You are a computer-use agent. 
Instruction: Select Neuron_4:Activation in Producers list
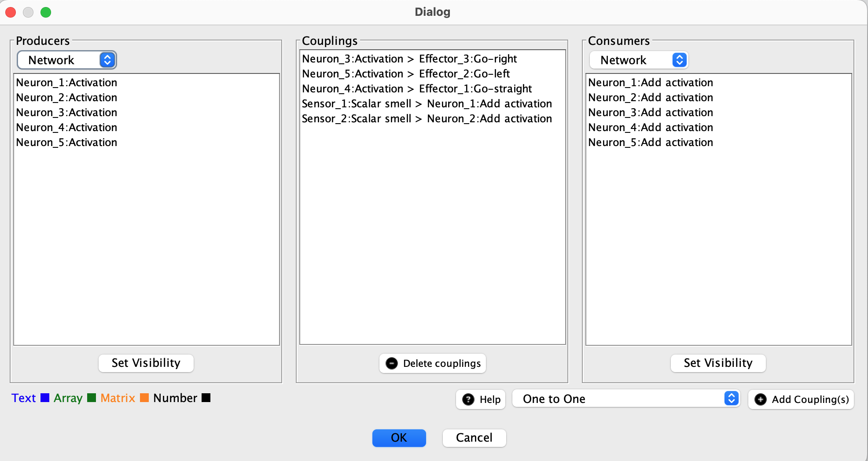(x=67, y=128)
